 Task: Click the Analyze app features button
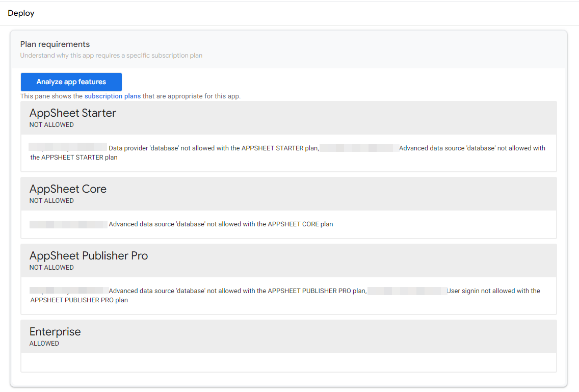(71, 82)
